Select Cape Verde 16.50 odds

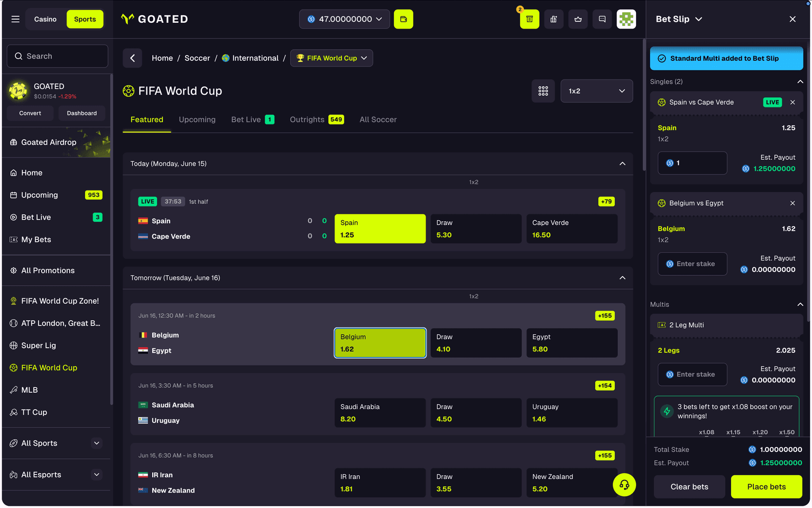[572, 229]
